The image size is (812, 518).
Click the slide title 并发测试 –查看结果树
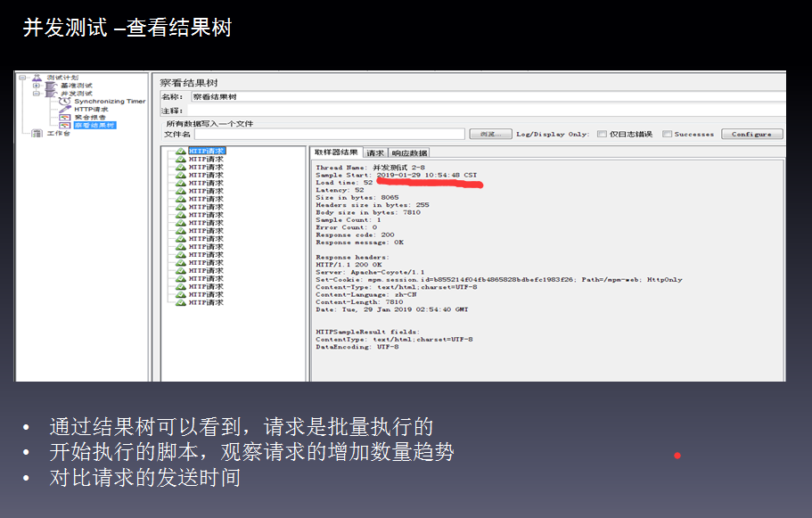(127, 28)
